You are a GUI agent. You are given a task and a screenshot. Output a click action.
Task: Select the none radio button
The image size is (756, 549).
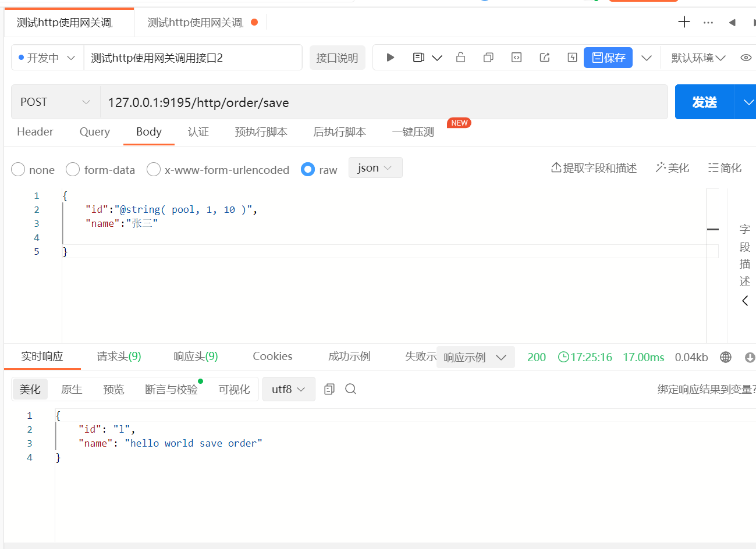18,169
